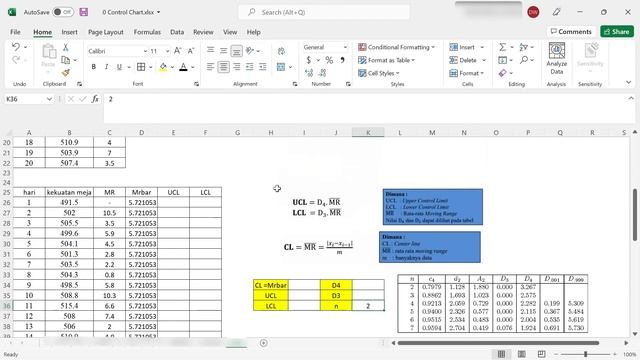The height and width of the screenshot is (360, 640).
Task: Switch to the Data tab
Action: coord(177,32)
